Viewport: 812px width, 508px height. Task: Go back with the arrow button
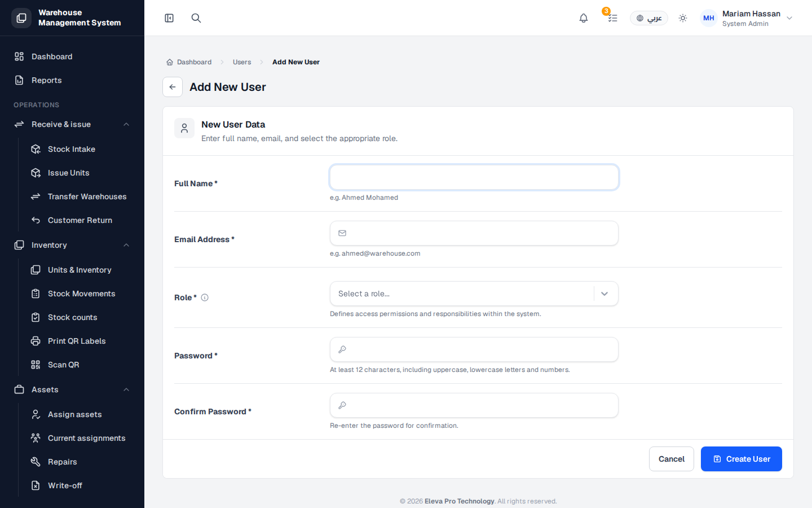pyautogui.click(x=173, y=87)
